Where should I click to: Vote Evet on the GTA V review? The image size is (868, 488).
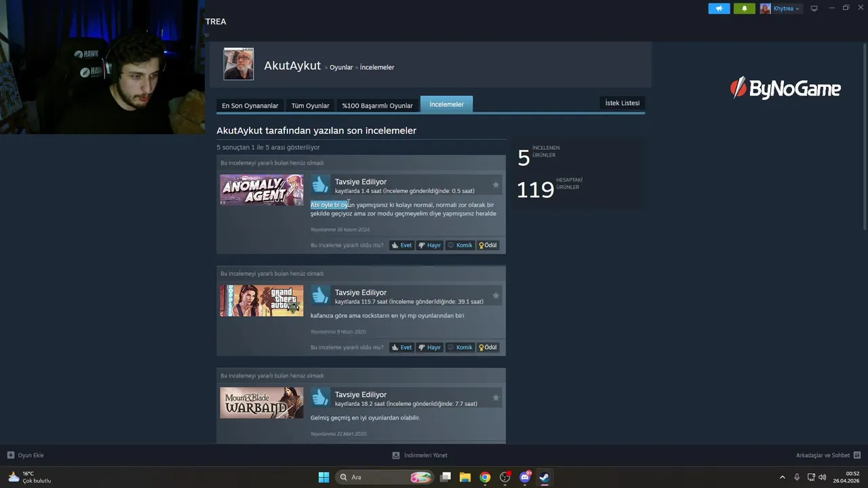(401, 347)
